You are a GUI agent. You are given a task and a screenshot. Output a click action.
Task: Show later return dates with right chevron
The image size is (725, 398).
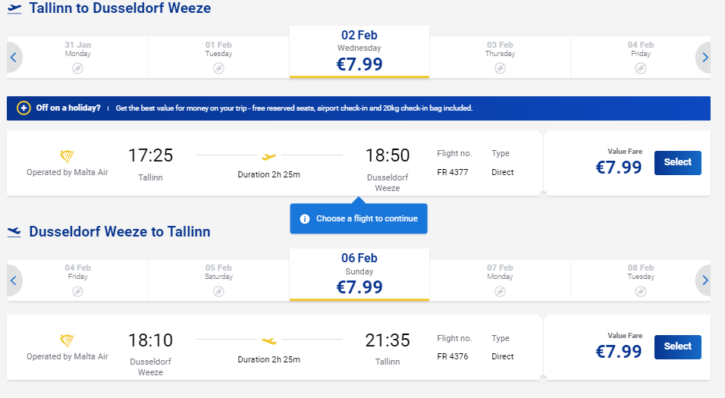coord(704,280)
